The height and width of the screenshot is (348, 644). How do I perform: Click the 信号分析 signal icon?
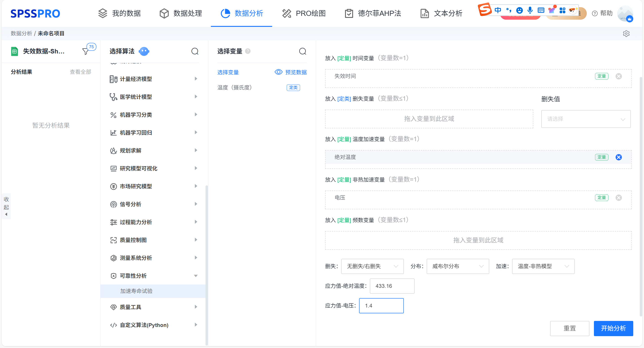(x=113, y=204)
